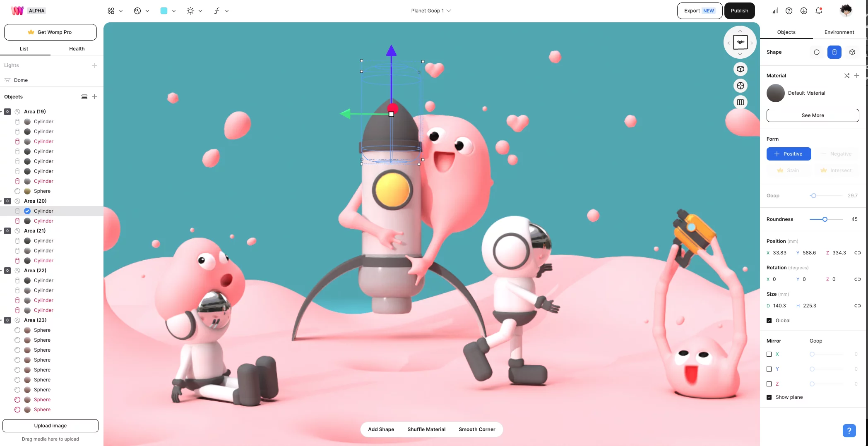868x446 pixels.
Task: Add a new material with plus icon
Action: [857, 76]
